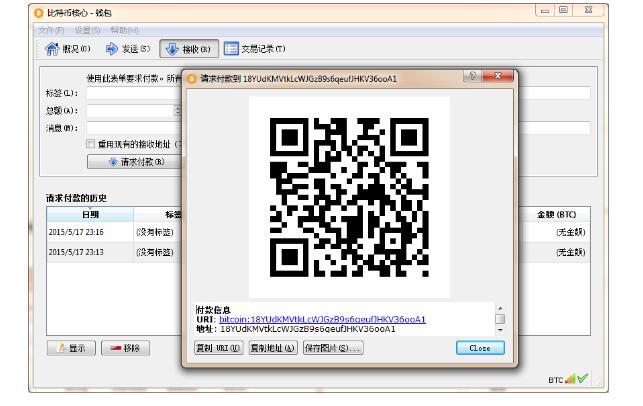Toggle reuse existing receiving address checkbox
Image resolution: width=643 pixels, height=406 pixels.
pos(91,144)
